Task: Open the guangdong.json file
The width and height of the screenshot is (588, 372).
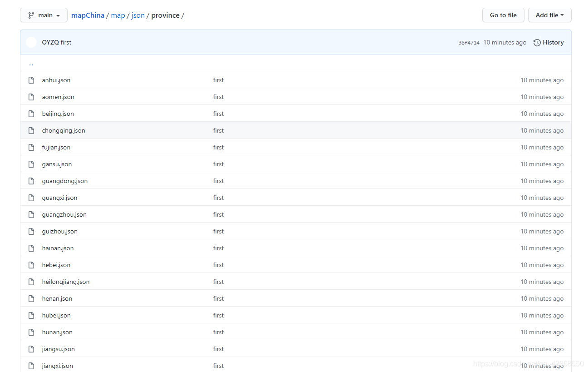Action: pos(65,181)
